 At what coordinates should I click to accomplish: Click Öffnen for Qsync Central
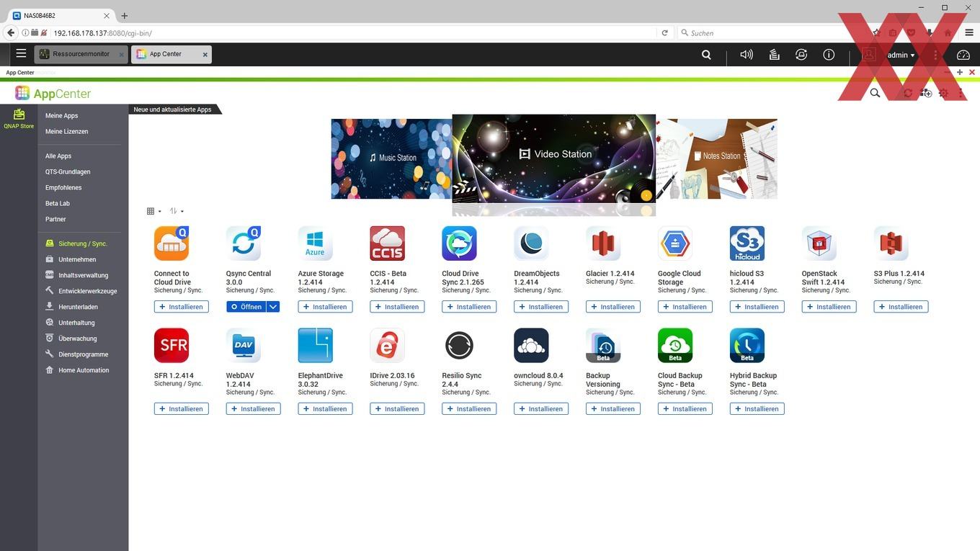click(x=246, y=307)
